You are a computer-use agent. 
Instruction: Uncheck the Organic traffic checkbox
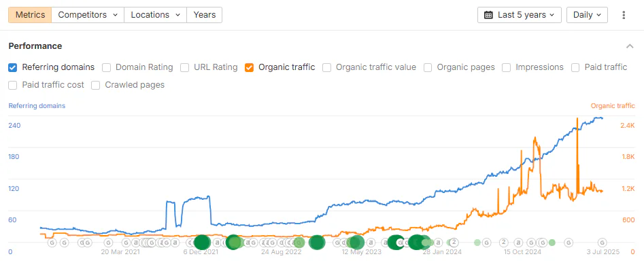(x=249, y=67)
